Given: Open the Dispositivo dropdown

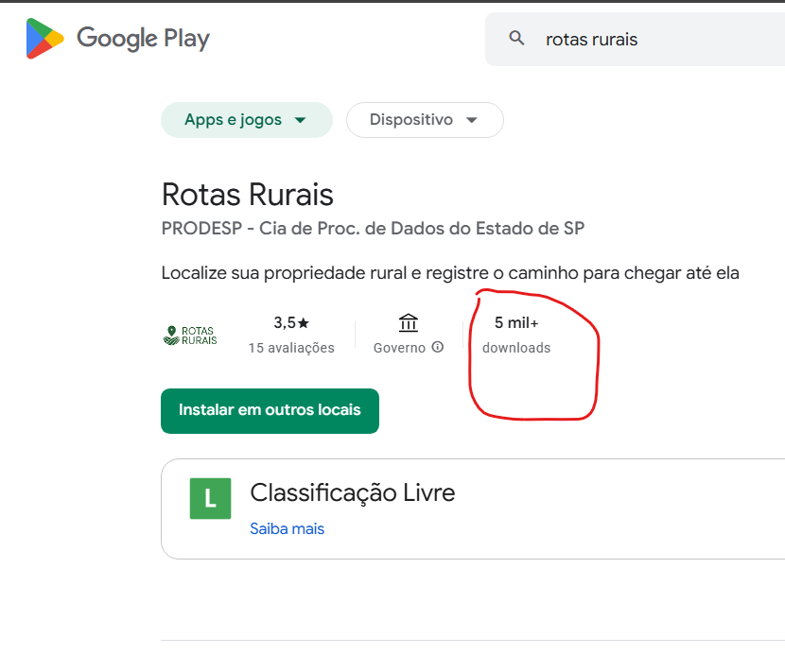Looking at the screenshot, I should coord(425,120).
